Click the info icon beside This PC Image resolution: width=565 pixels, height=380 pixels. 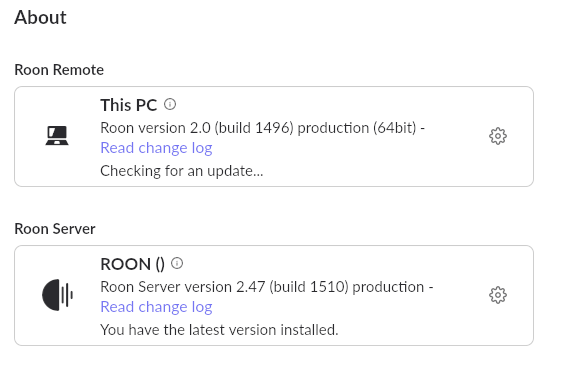click(x=170, y=104)
